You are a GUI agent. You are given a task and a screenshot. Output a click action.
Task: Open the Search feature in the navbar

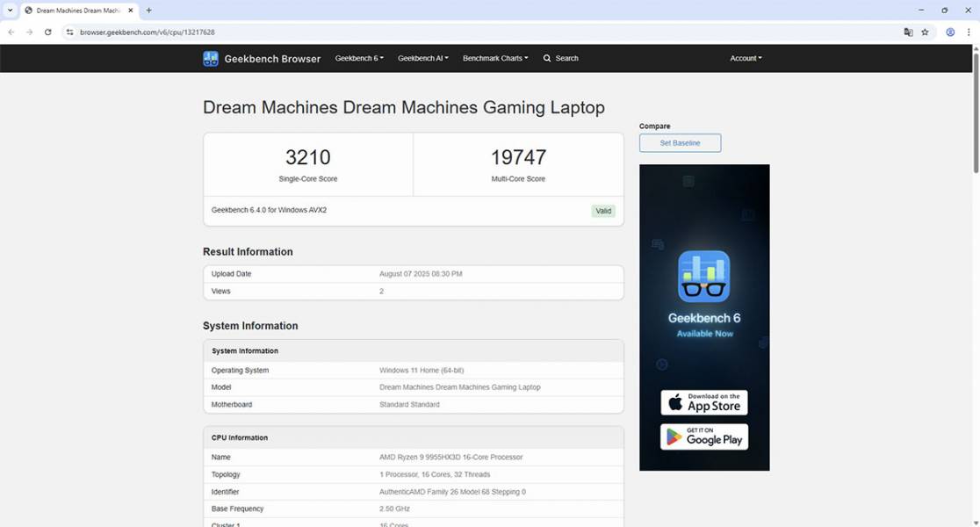pos(560,58)
